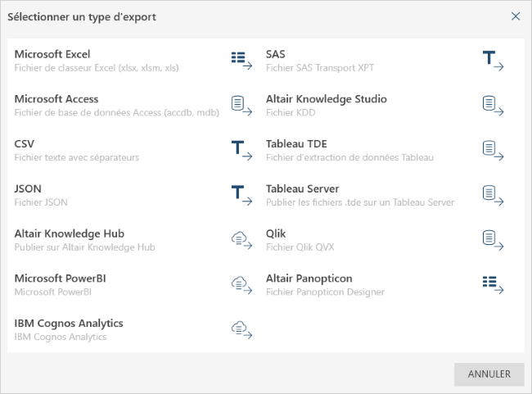532x394 pixels.
Task: Click the Altair Knowledge Studio KDD icon
Action: tap(492, 105)
